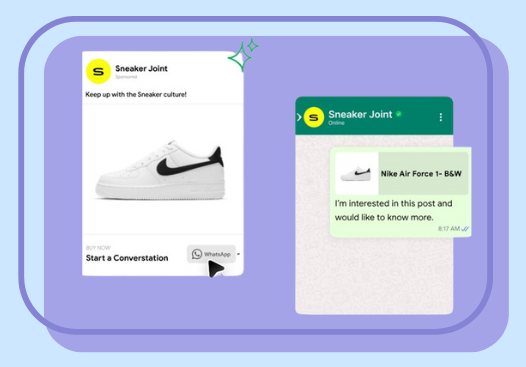Click the Sneaker Joint yellow logo in ad
The image size is (526, 367).
98,71
